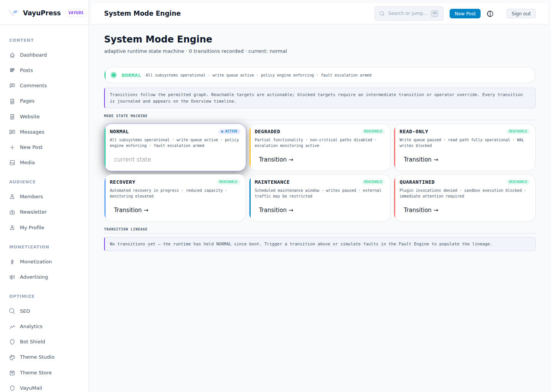
Task: Click the Media image icon
Action: (x=12, y=163)
